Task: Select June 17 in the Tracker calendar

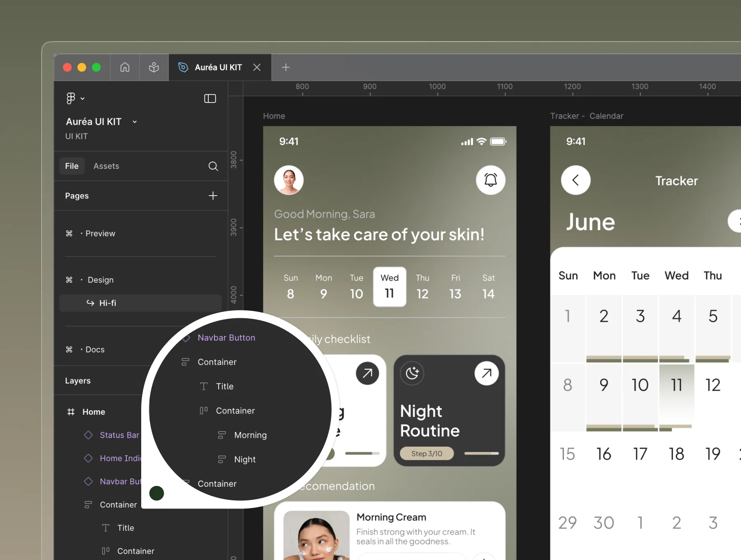Action: click(640, 454)
